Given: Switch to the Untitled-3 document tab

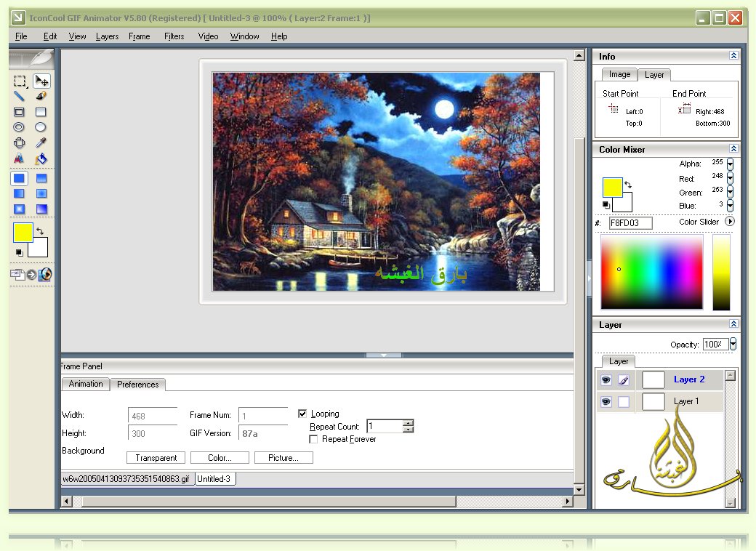Looking at the screenshot, I should (x=214, y=479).
